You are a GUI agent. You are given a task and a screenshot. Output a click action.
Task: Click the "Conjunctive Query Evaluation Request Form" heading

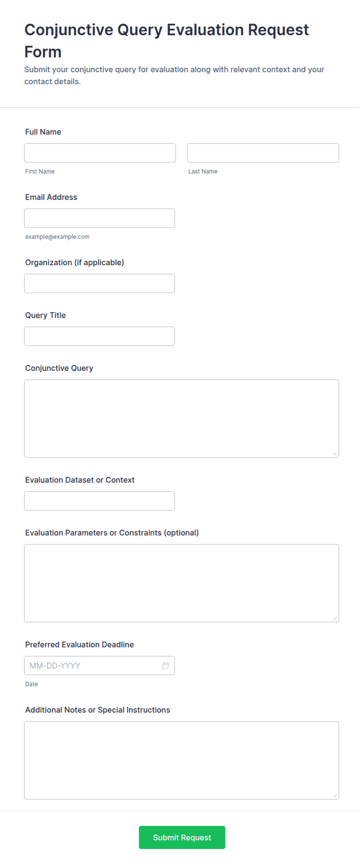166,41
